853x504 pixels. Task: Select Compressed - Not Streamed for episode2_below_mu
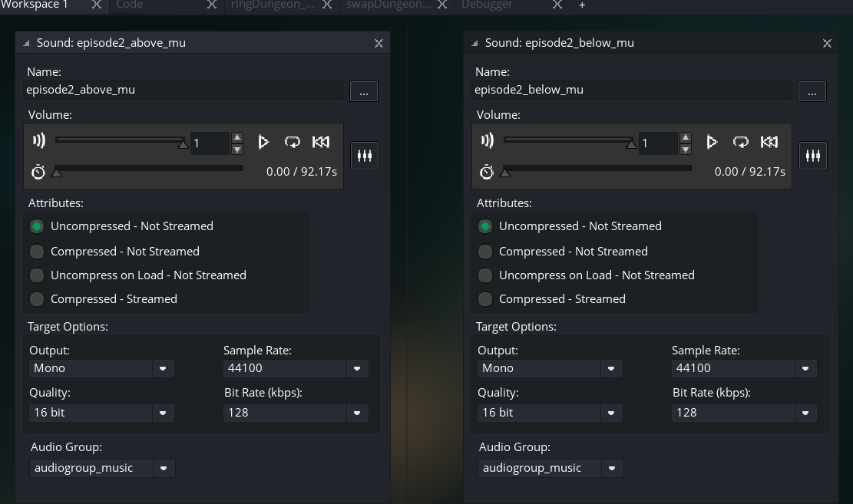484,251
